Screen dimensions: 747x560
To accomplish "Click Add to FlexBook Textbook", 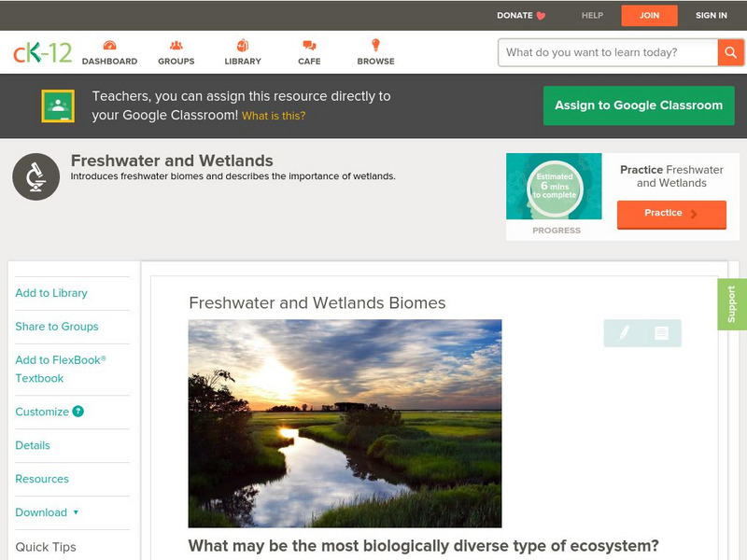I will coord(61,369).
